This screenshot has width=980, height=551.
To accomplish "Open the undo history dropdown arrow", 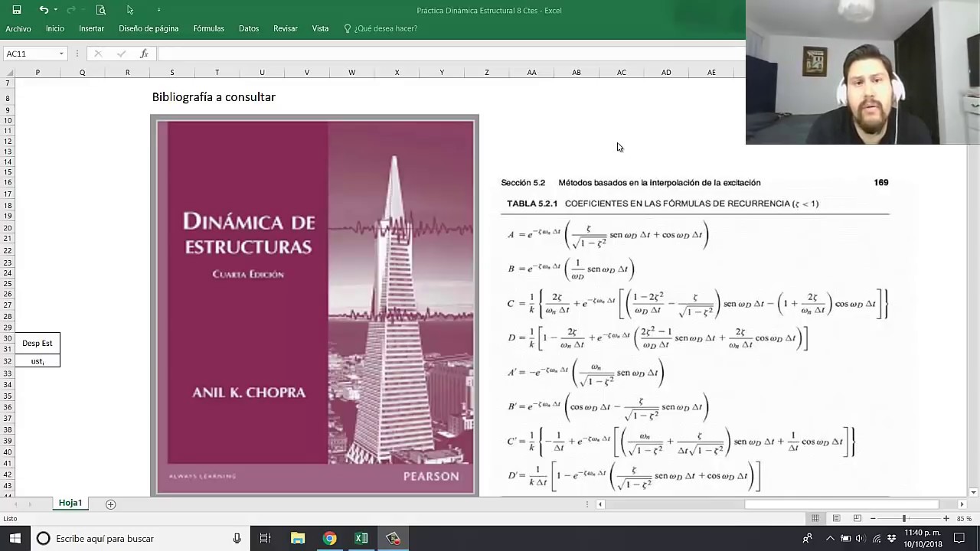I will point(56,10).
